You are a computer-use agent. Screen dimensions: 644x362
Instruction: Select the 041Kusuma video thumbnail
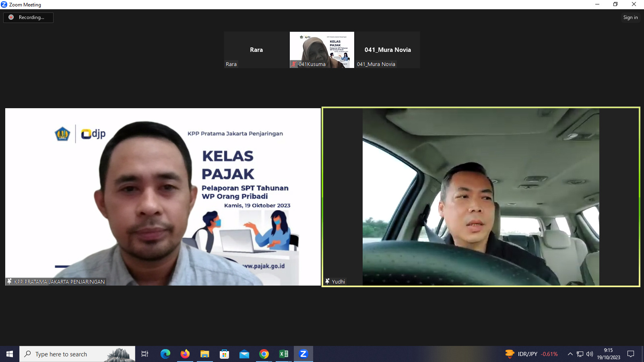[x=322, y=49]
